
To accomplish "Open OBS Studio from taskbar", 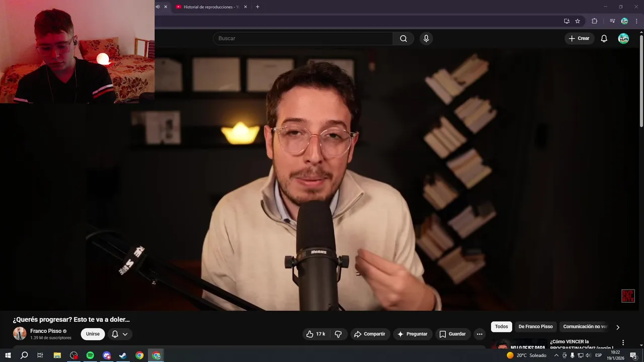I will click(74, 355).
